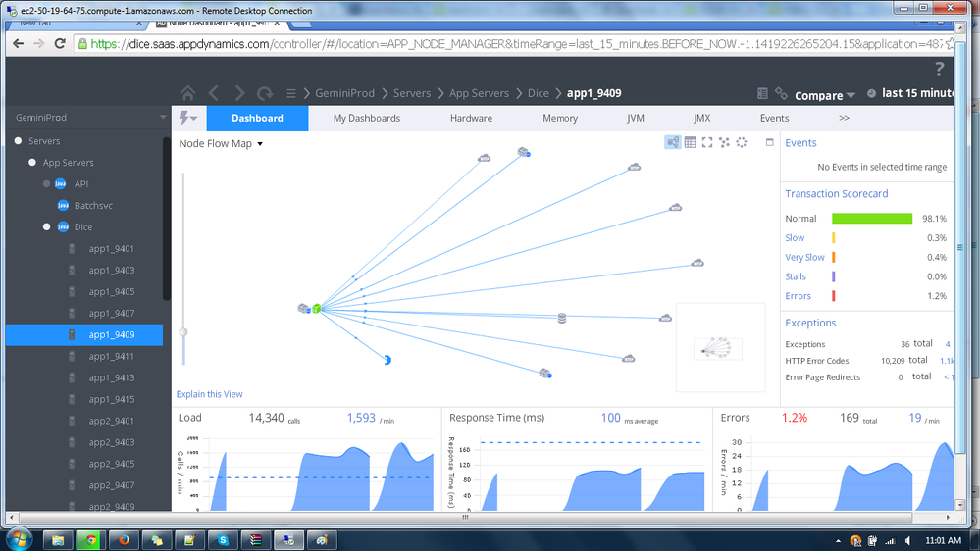Click the blue half-circle node on the map
This screenshot has width=980, height=551.
387,360
